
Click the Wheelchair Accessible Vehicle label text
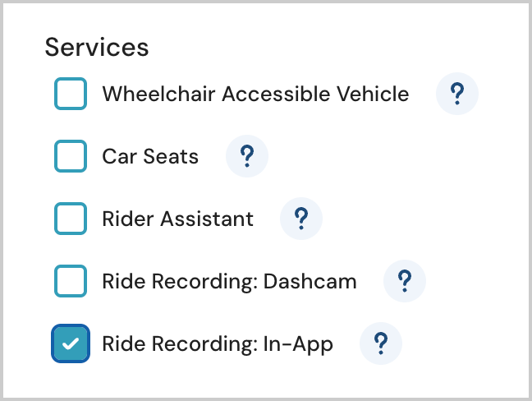point(255,94)
